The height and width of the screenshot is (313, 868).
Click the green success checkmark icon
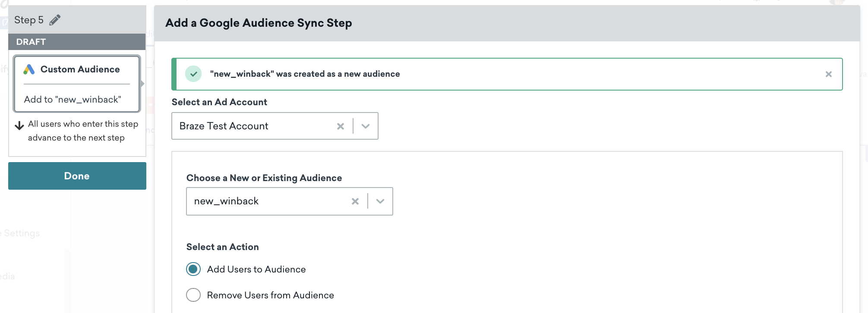point(193,74)
